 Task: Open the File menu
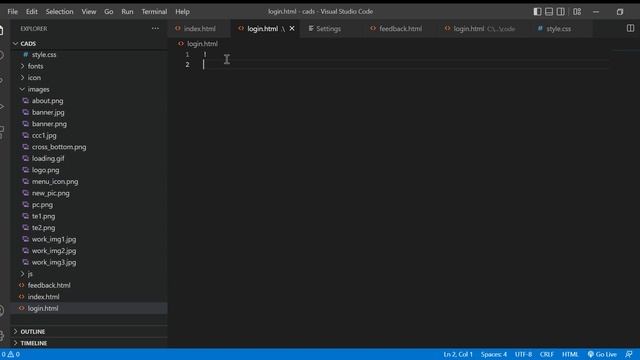13,12
